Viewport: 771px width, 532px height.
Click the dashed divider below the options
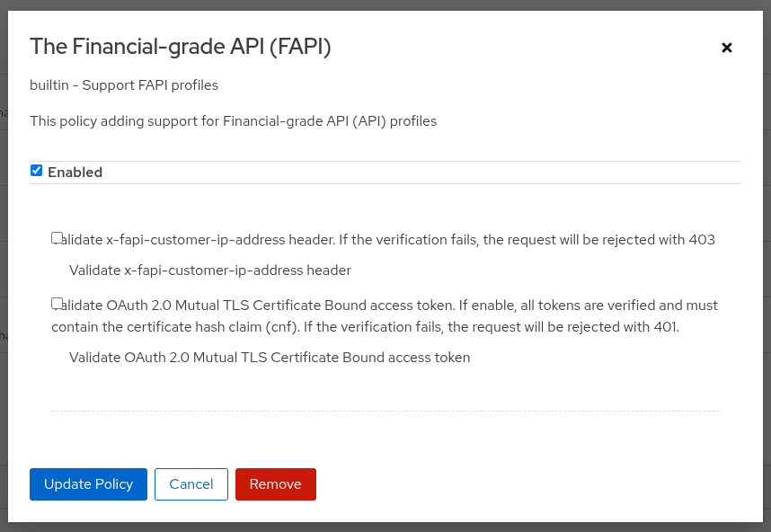385,411
